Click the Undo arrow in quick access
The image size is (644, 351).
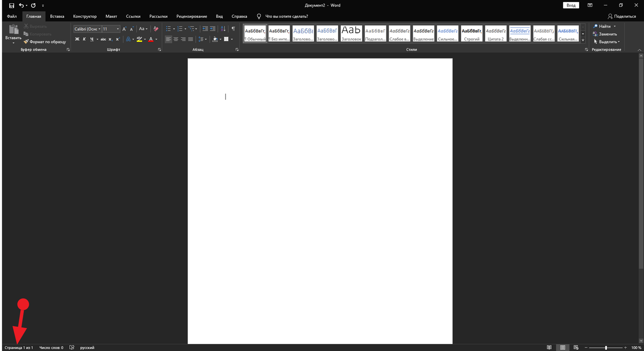21,5
